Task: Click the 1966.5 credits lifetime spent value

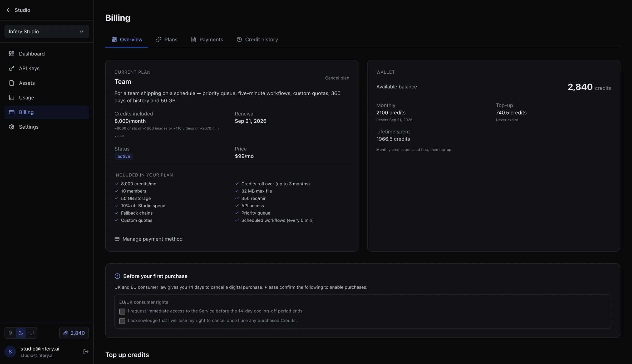Action: pos(393,139)
